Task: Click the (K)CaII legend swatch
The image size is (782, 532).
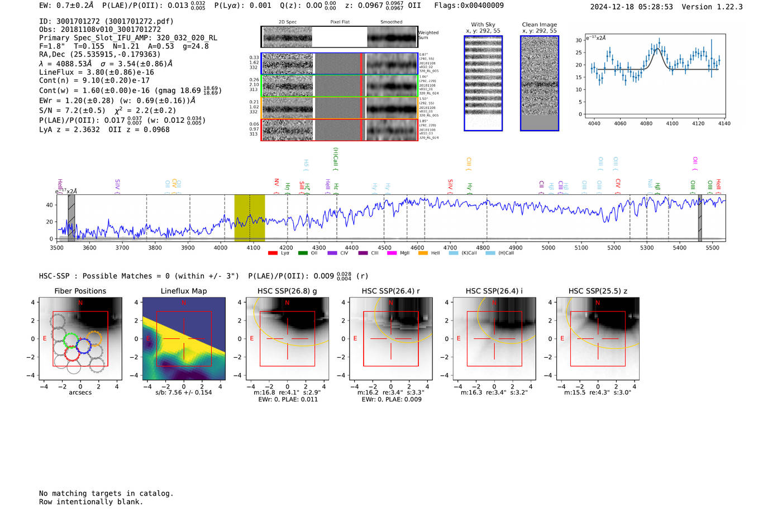Action: (x=454, y=253)
